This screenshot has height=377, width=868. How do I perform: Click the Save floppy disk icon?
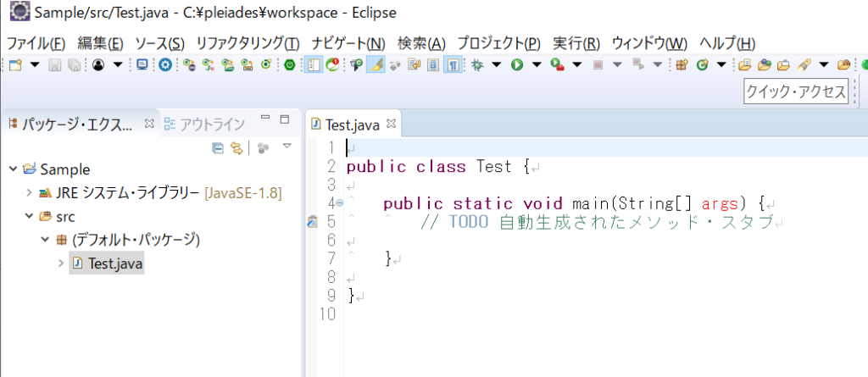click(x=55, y=65)
